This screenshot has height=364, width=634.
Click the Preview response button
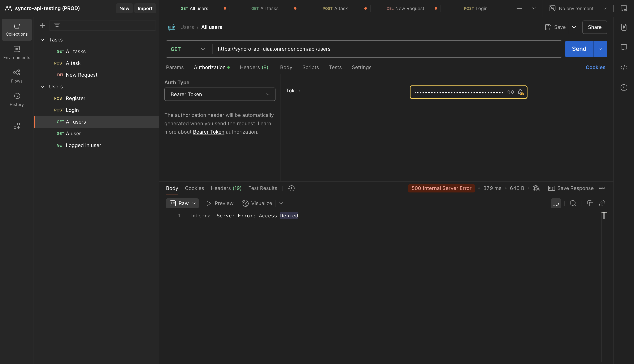[220, 203]
